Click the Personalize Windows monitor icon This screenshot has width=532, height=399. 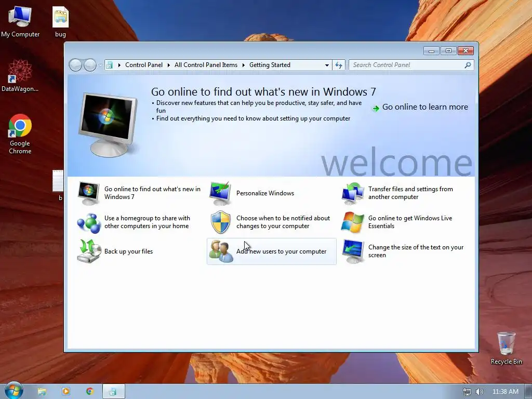[220, 193]
